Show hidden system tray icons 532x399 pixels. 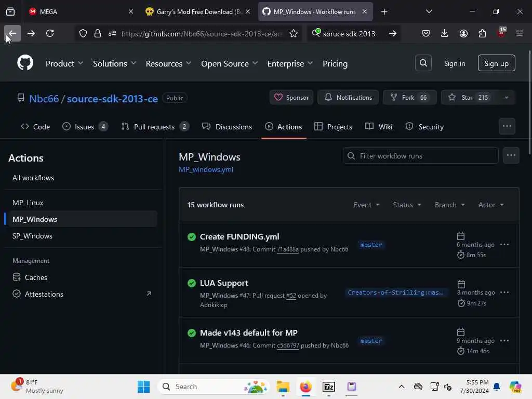pyautogui.click(x=402, y=387)
